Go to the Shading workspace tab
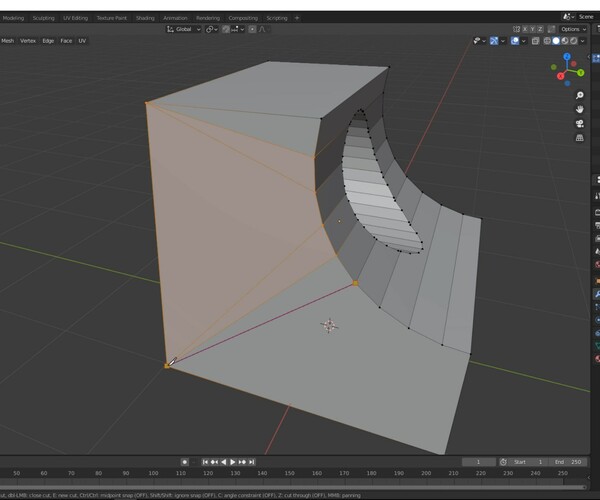 point(145,18)
